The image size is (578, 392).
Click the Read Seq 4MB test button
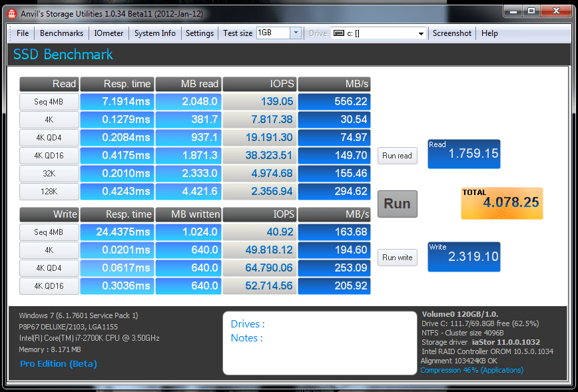pyautogui.click(x=49, y=102)
